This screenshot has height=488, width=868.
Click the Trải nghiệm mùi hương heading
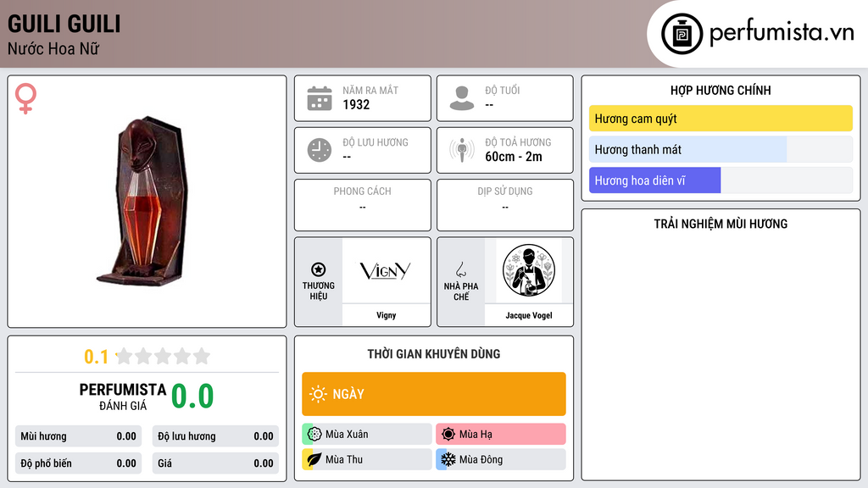pos(721,224)
